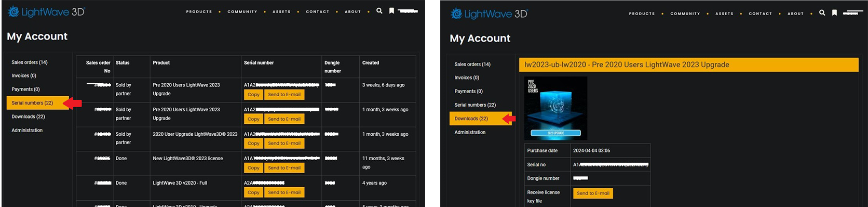The image size is (868, 207).
Task: Click the bookmark icon in right window
Action: (x=834, y=12)
